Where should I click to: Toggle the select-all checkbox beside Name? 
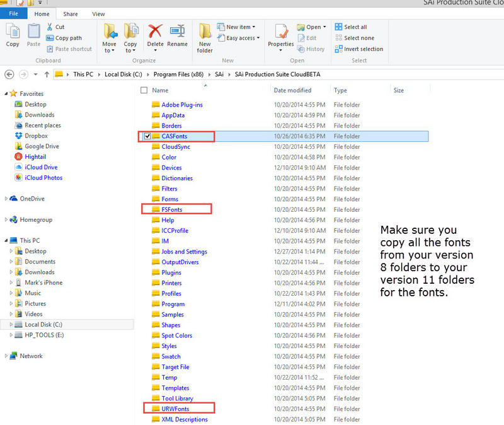144,90
